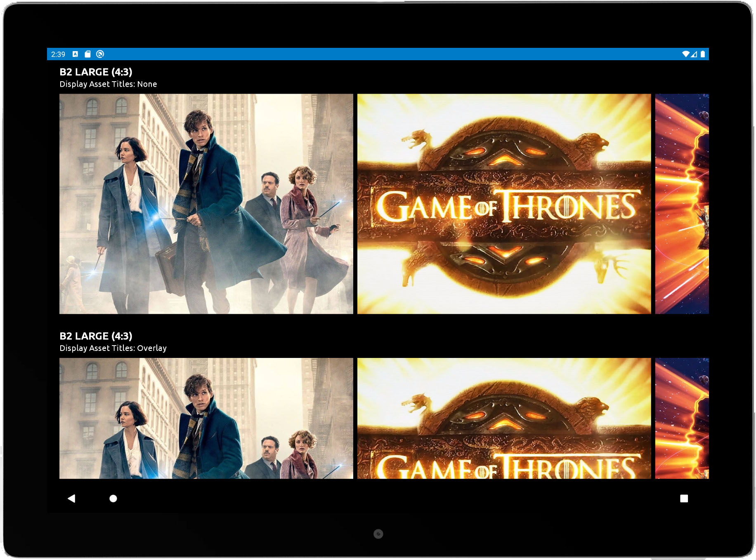Tap the SD card notification icon

point(87,54)
